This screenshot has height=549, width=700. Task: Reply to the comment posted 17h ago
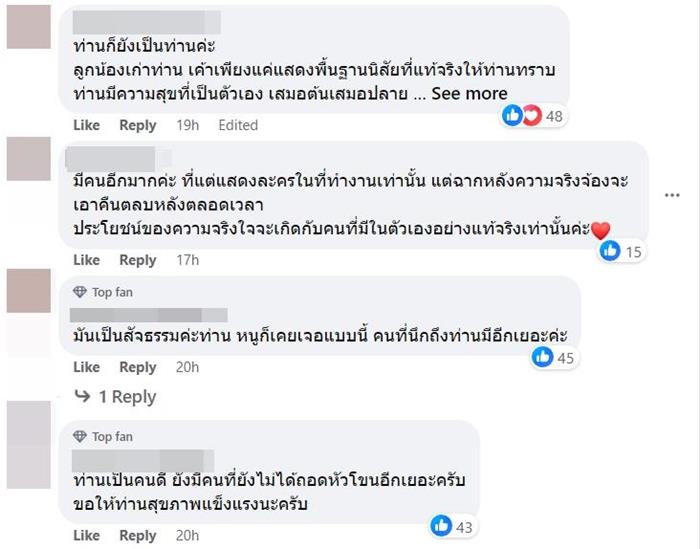[x=138, y=260]
